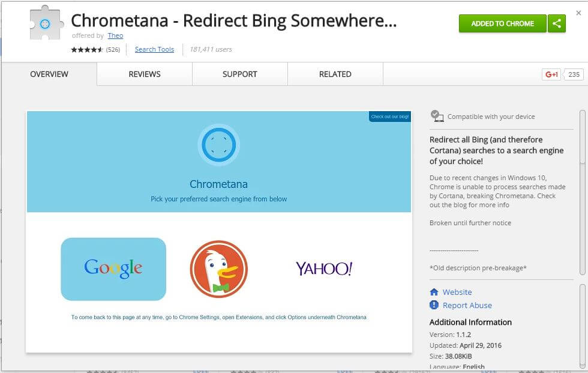Click the 'Additional Information' heading
Image resolution: width=588 pixels, height=373 pixels.
pos(470,323)
